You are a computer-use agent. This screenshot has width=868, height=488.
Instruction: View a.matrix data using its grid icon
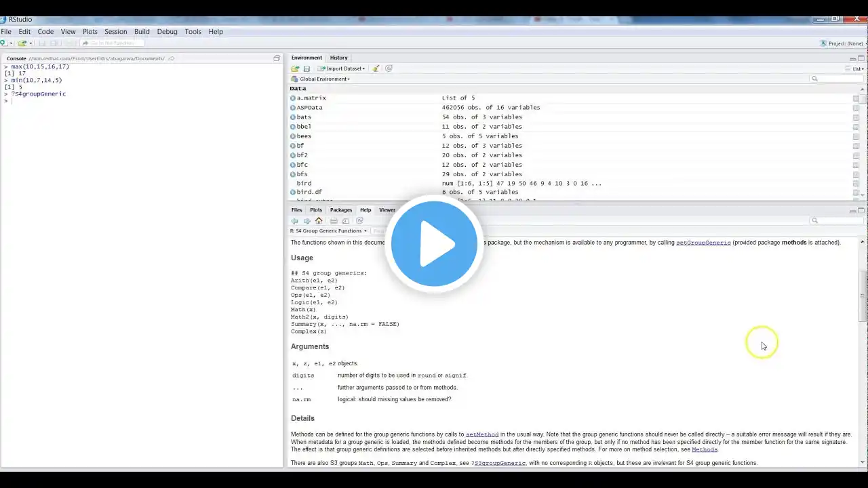click(856, 98)
